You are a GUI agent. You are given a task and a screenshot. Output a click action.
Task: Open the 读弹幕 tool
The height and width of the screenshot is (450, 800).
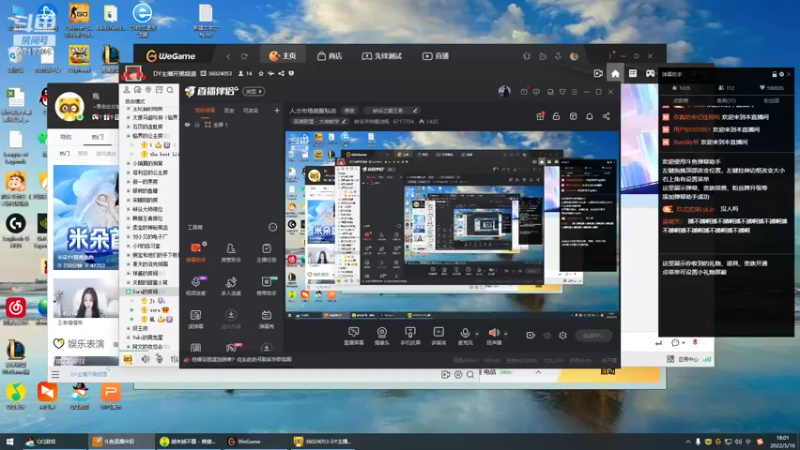tap(196, 319)
